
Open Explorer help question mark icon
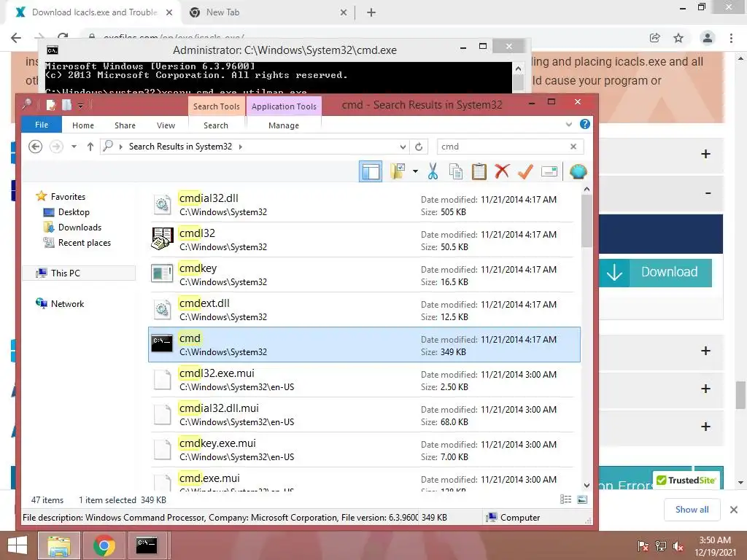pyautogui.click(x=584, y=124)
